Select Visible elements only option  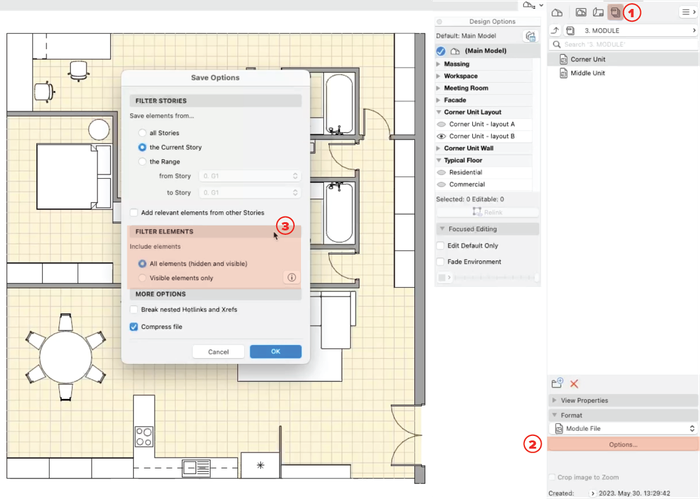pos(142,278)
